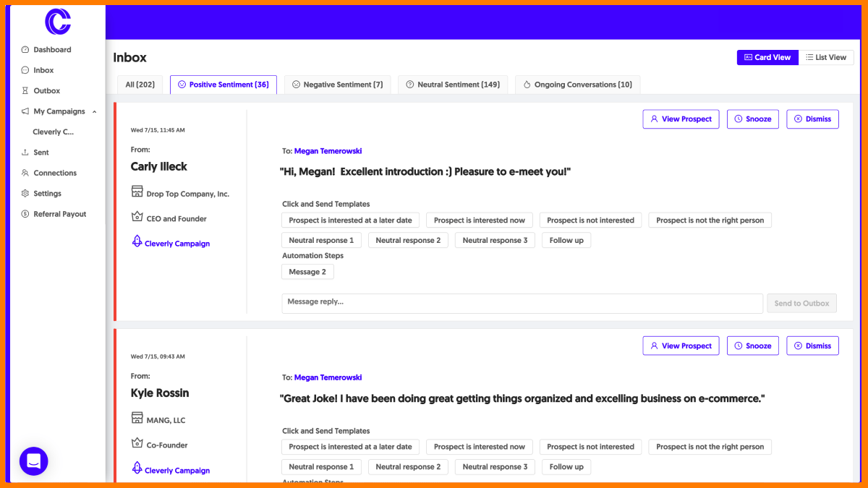Click the Settings gear icon

pos(25,194)
